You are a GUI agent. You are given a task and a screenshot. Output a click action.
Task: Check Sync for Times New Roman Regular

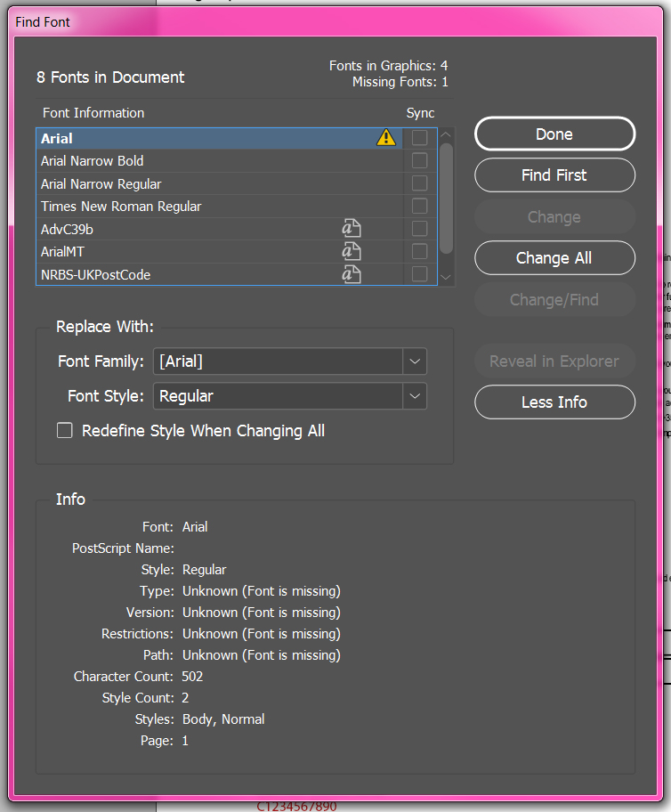click(x=419, y=206)
